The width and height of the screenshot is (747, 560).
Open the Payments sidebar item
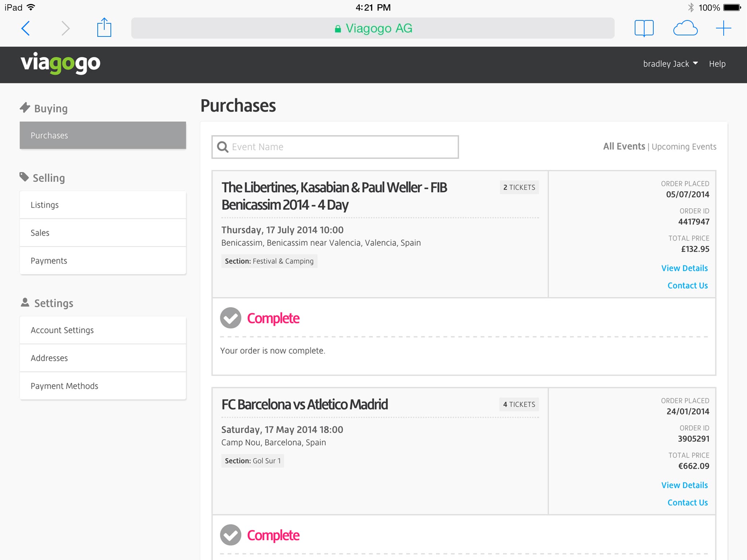click(x=103, y=261)
